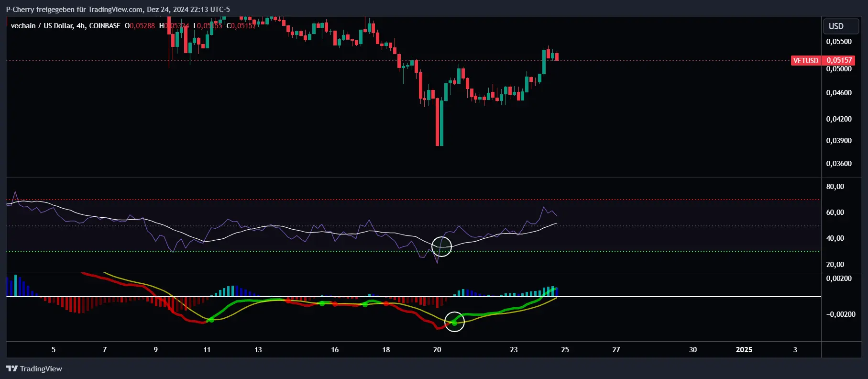Click the 0,05500 price axis label
The height and width of the screenshot is (379, 868).
[x=839, y=42]
